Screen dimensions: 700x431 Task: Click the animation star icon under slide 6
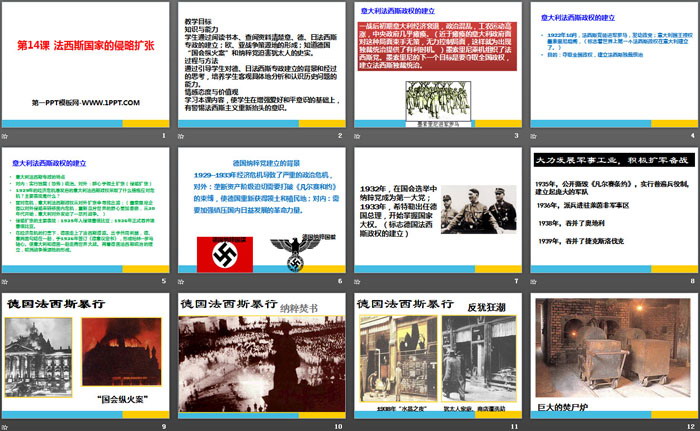click(181, 282)
